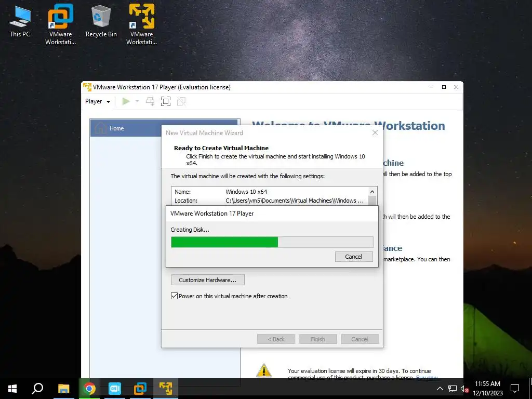Click the Enter full screen toolbar icon
Screen dimensions: 532x399
coord(166,101)
